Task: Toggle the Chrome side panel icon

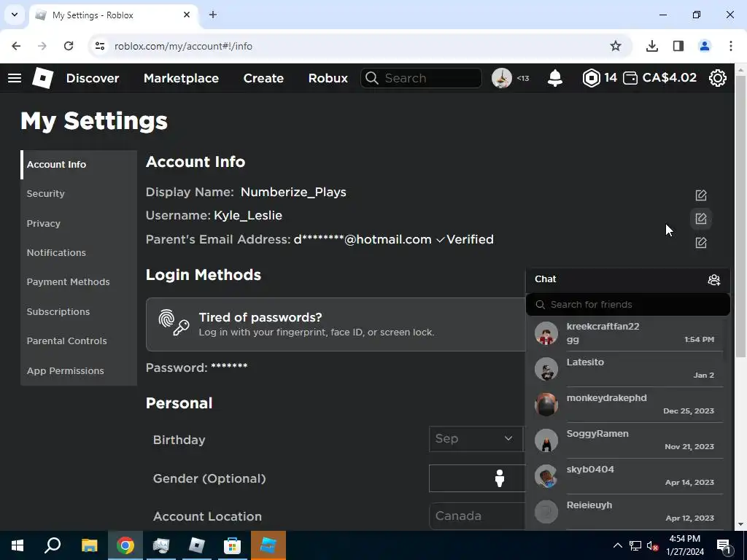Action: click(678, 46)
